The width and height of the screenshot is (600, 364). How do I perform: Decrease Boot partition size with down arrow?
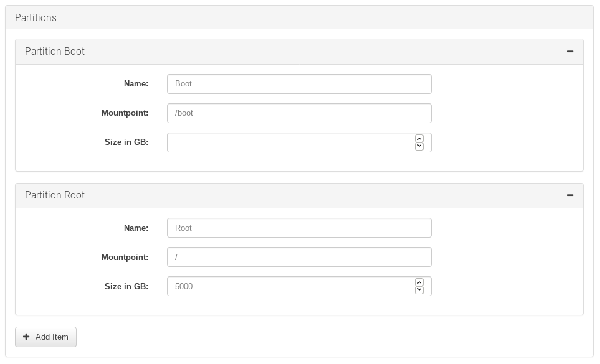[419, 146]
